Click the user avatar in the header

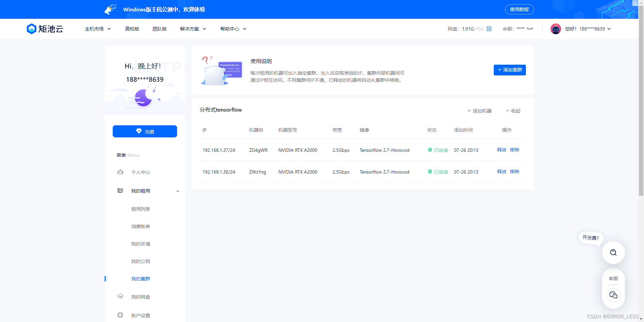point(555,29)
